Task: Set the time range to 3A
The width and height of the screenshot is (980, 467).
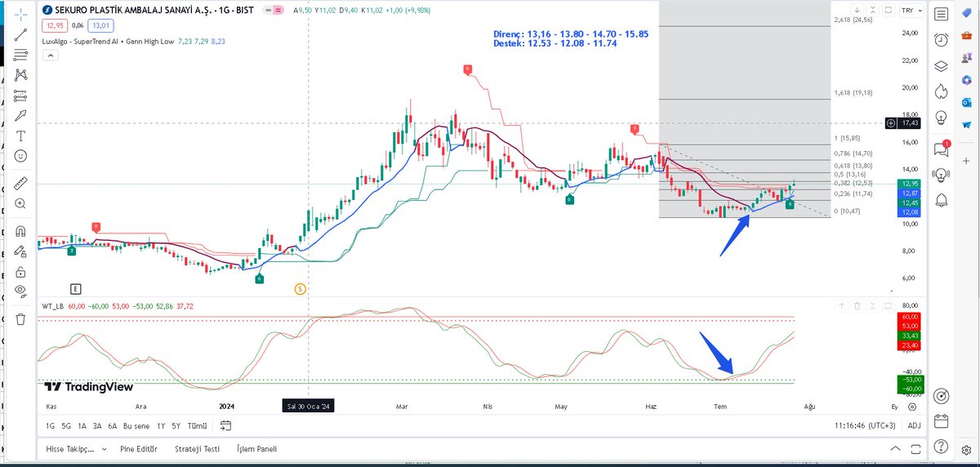Action: pyautogui.click(x=97, y=425)
